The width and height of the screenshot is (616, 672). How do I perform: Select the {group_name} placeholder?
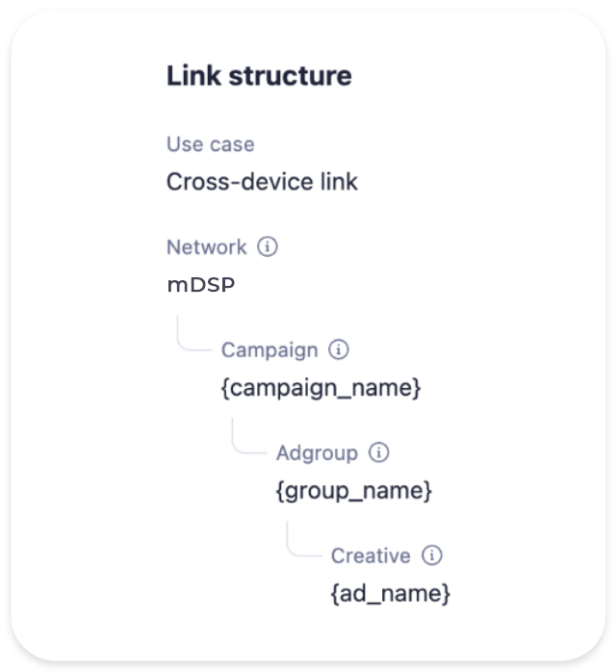tap(353, 491)
